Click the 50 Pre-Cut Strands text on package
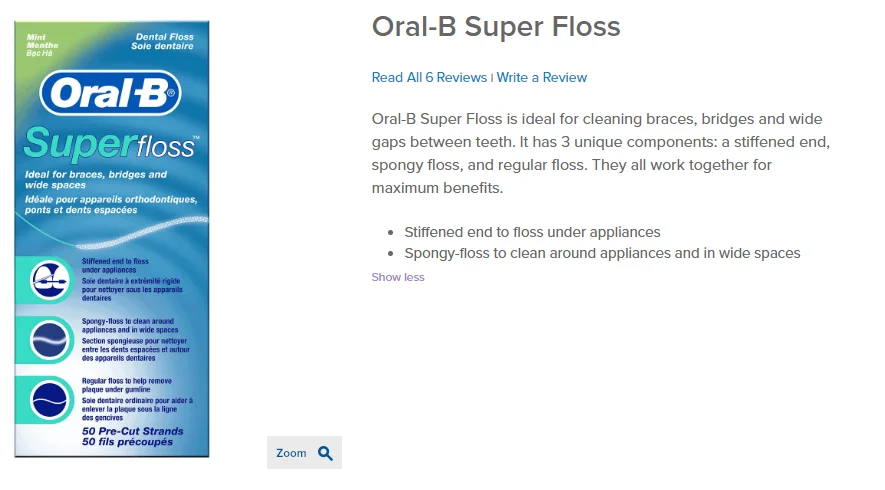The width and height of the screenshot is (885, 490). click(x=132, y=431)
